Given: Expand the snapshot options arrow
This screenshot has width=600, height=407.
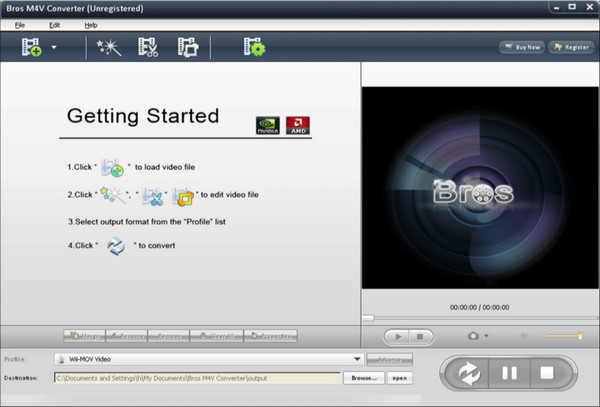Looking at the screenshot, I should tap(486, 336).
